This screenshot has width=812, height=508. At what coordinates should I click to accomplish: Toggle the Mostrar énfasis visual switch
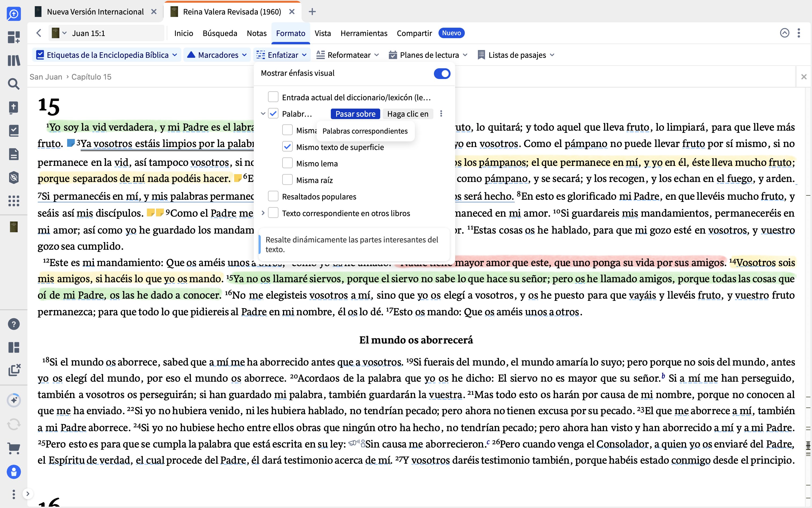tap(442, 74)
